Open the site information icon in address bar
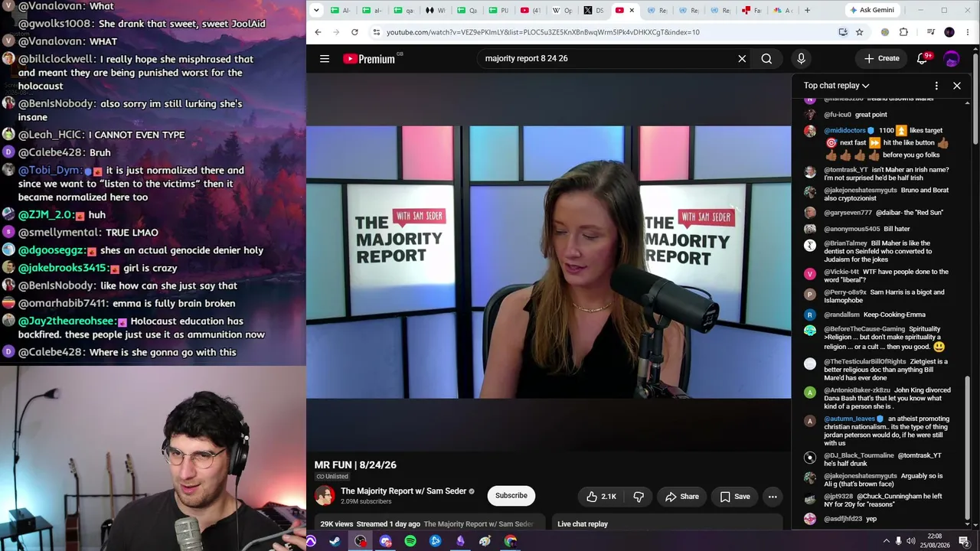 click(376, 32)
